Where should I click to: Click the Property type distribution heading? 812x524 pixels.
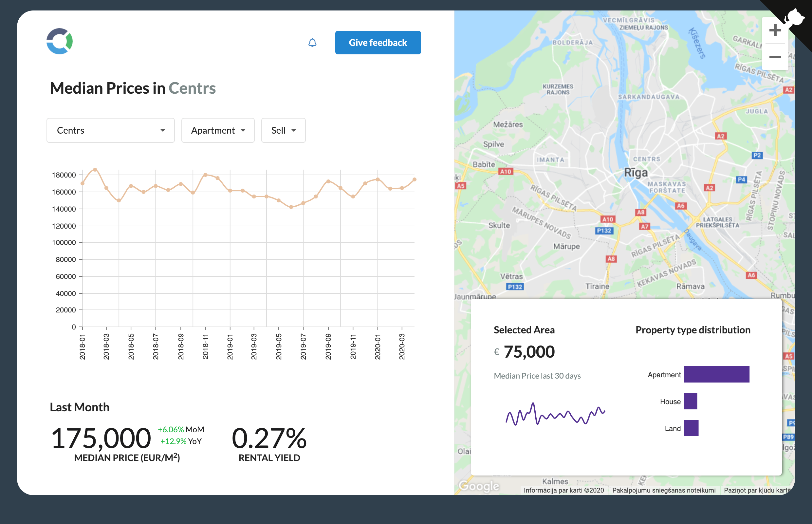(x=693, y=330)
